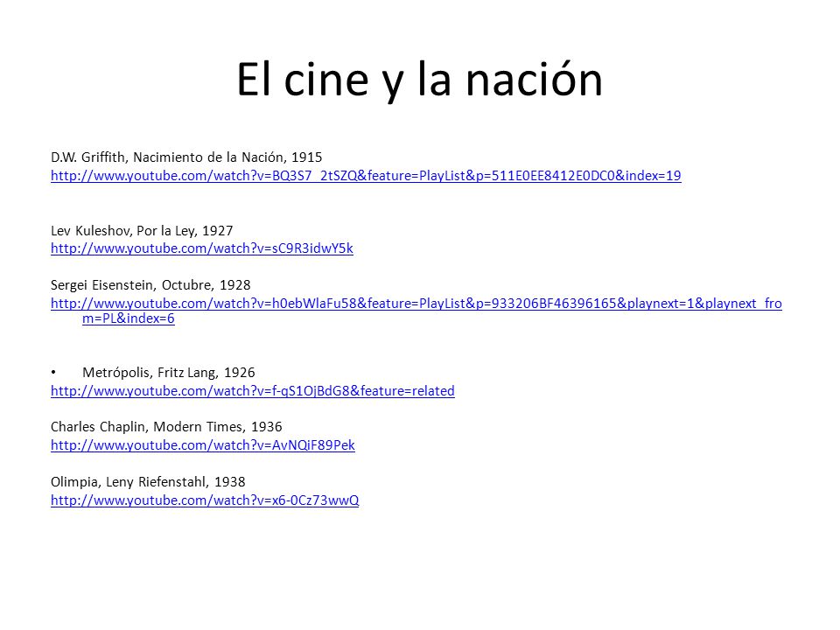Click the text 'Olimpia, Leny Riefenstahl, 1938'

(148, 482)
